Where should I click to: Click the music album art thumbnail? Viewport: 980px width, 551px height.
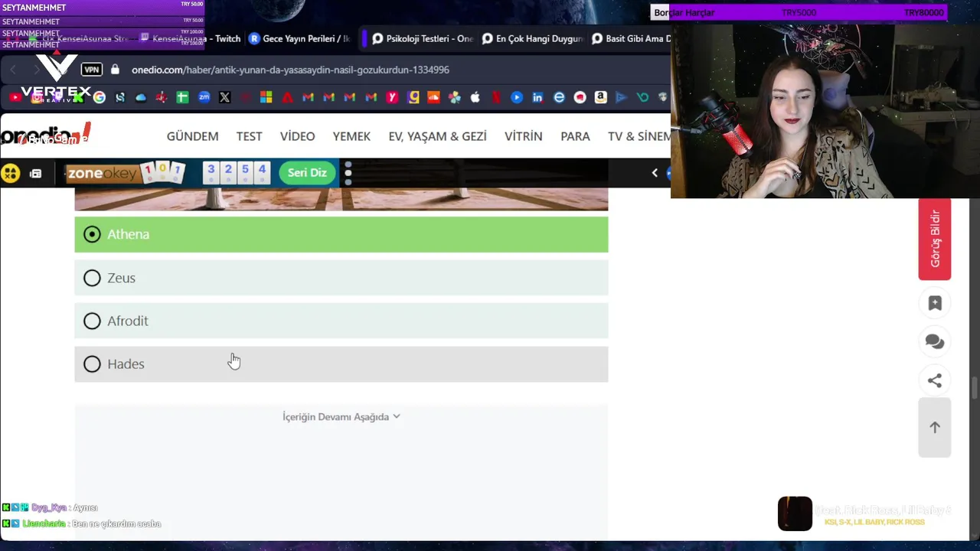click(x=795, y=514)
